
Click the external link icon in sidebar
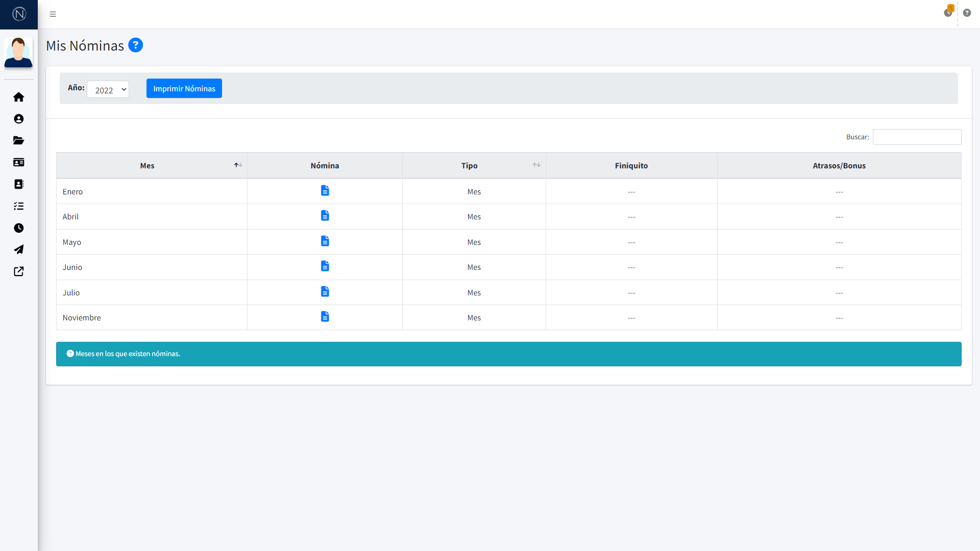[x=19, y=271]
